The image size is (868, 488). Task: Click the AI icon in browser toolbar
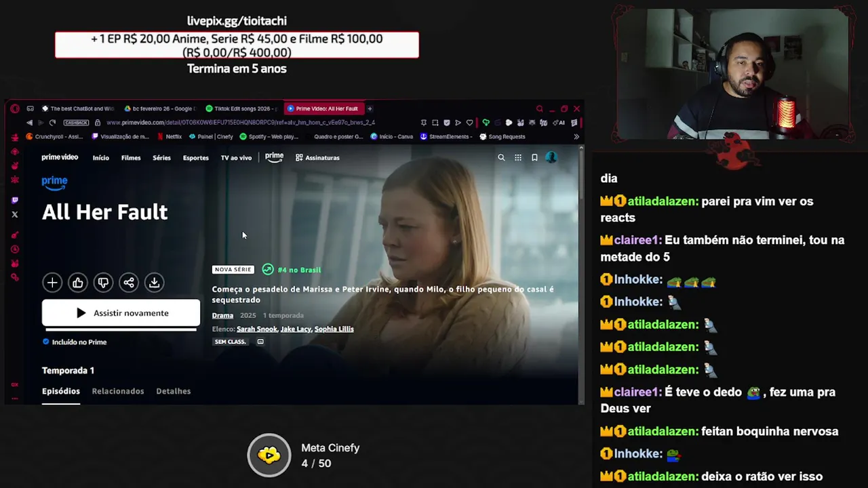(x=559, y=123)
